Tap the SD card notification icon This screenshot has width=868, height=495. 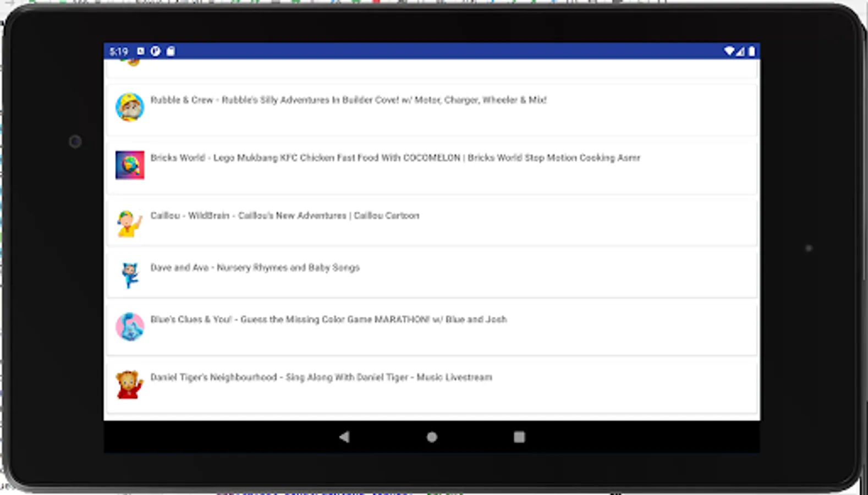point(171,51)
